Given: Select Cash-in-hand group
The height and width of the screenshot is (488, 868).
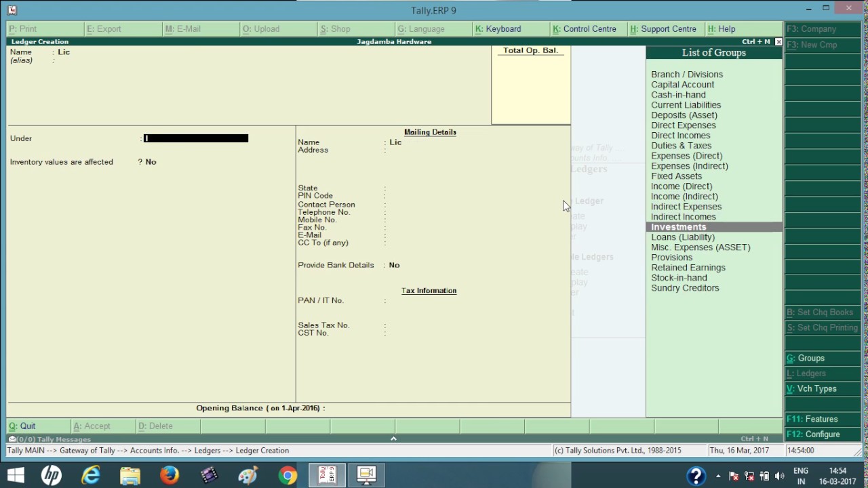Looking at the screenshot, I should coord(678,95).
